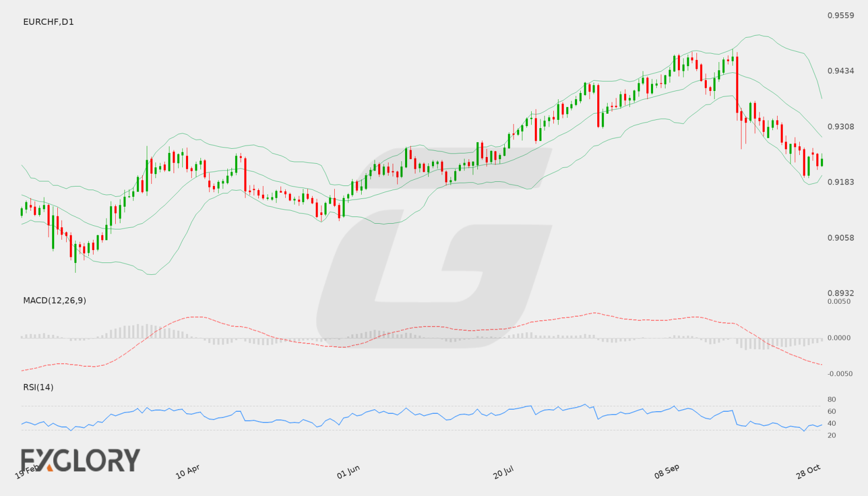Click the 10 Apr date label
This screenshot has width=868, height=496.
pyautogui.click(x=188, y=472)
